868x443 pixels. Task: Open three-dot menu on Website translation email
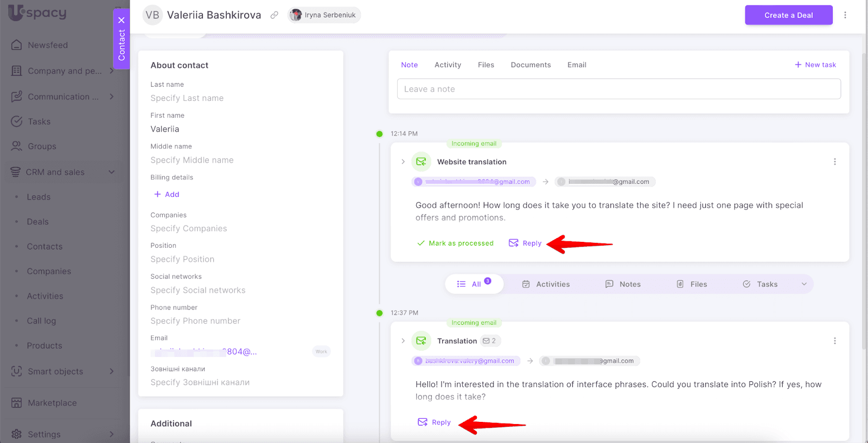(834, 162)
